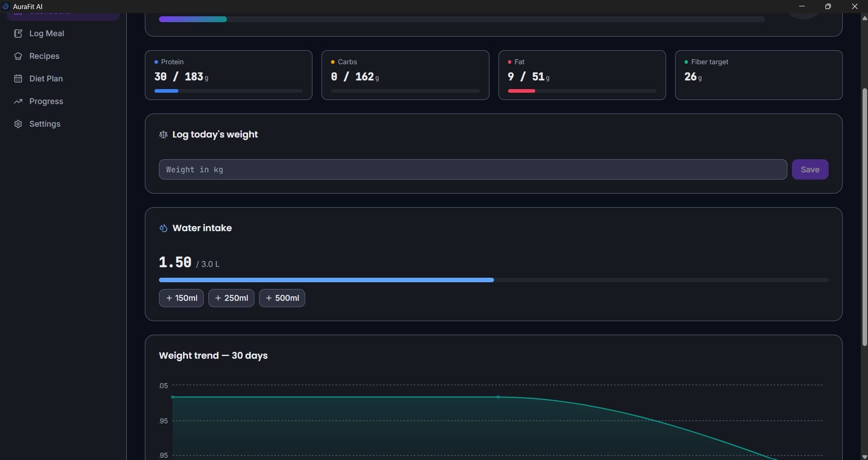Click the water intake progress bar
868x460 pixels.
pos(494,280)
